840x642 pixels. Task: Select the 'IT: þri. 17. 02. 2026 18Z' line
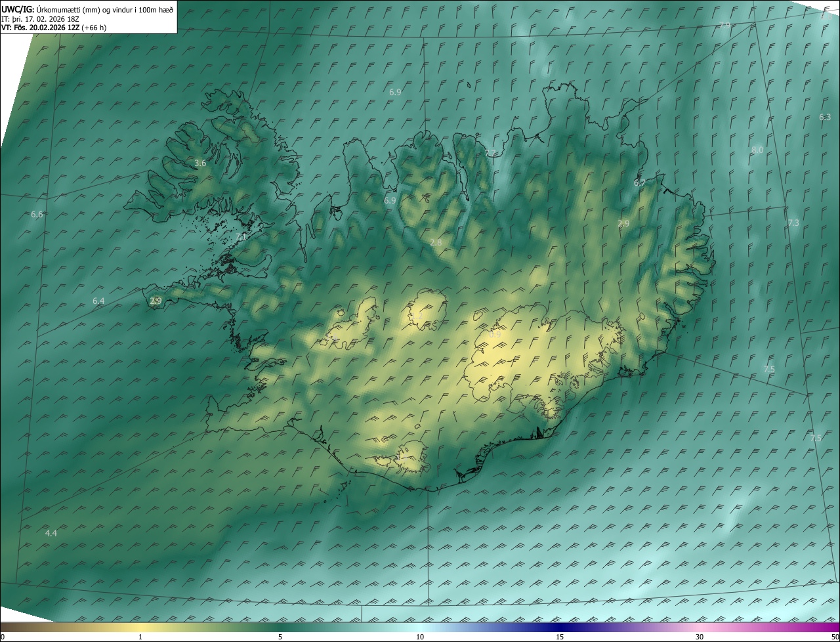[40, 19]
